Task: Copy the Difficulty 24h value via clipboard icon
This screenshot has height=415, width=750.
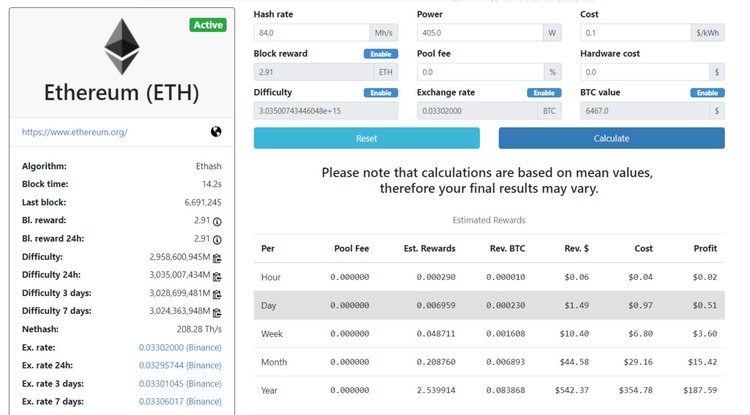Action: click(217, 274)
